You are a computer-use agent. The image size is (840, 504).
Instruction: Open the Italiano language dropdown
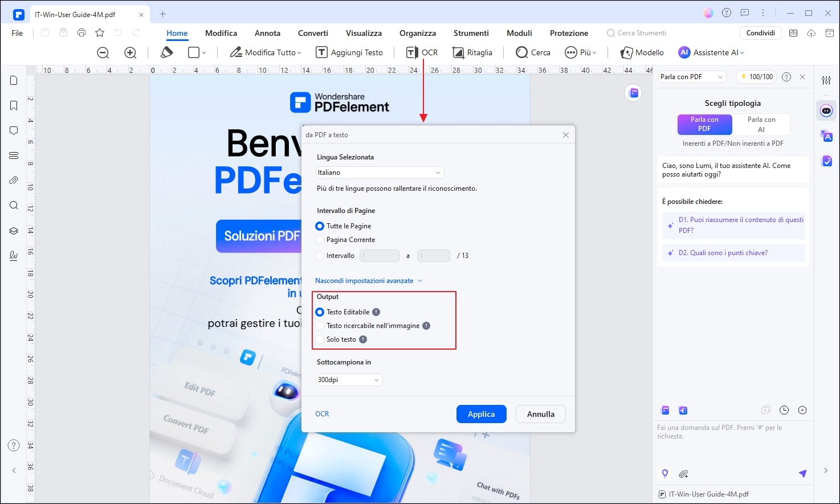[x=380, y=173]
